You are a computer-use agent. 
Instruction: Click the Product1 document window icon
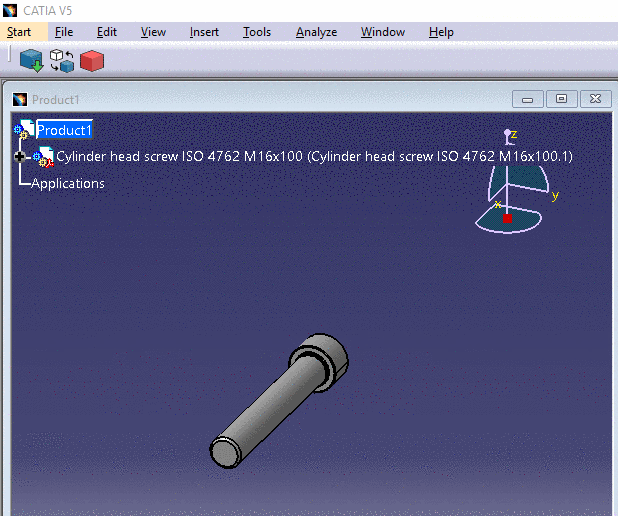click(20, 99)
